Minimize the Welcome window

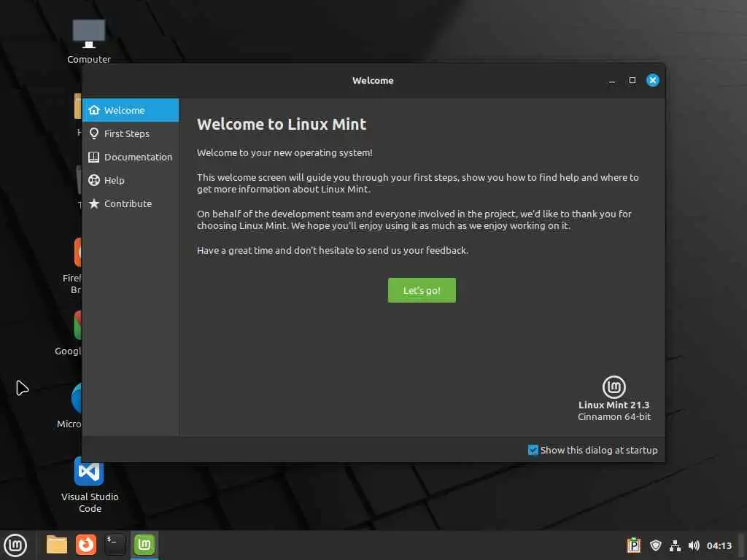click(612, 80)
